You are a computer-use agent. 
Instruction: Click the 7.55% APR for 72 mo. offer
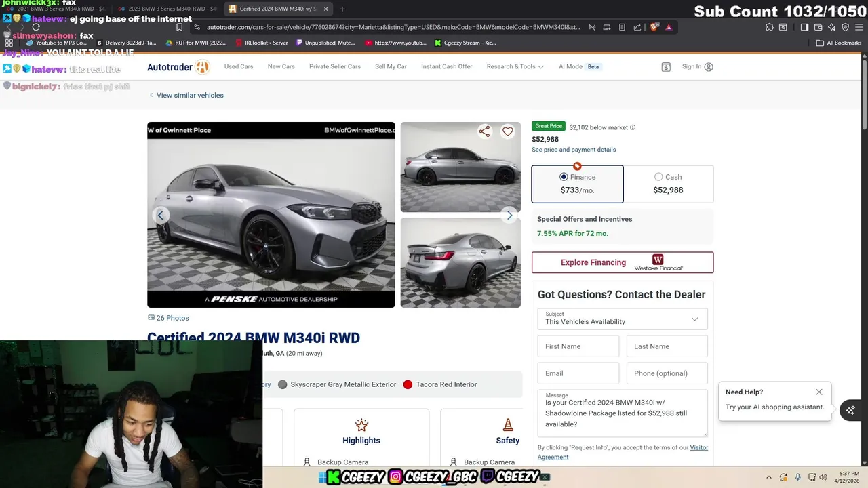coord(572,233)
